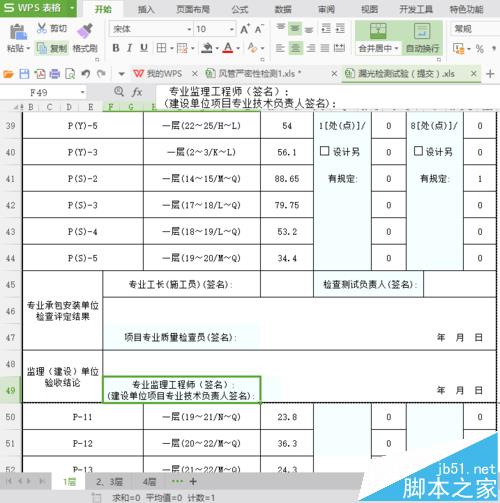Switch to 我的WPS document tab
Screen dimensions: 500x503
click(158, 74)
